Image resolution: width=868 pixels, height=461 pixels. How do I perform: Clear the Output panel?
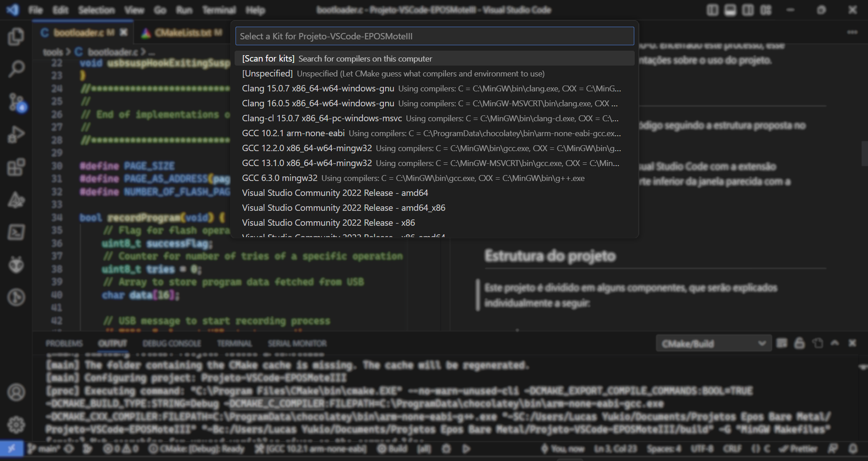coord(782,343)
